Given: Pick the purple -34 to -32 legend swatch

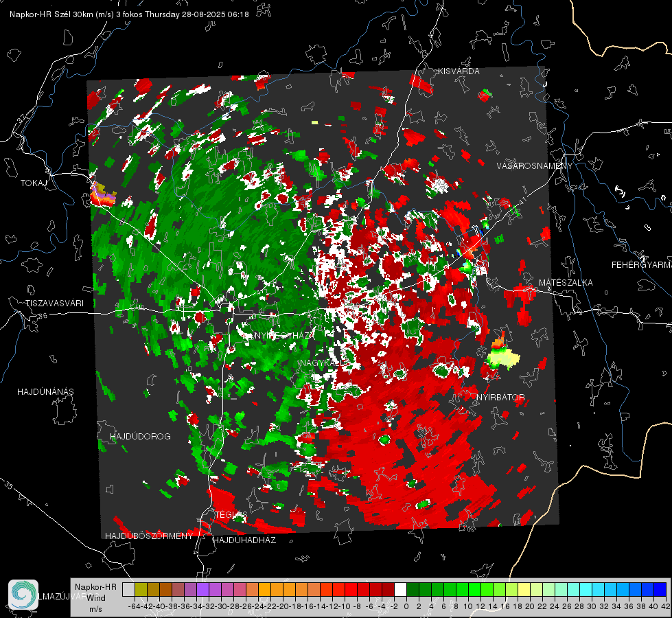Looking at the screenshot, I should (x=202, y=589).
